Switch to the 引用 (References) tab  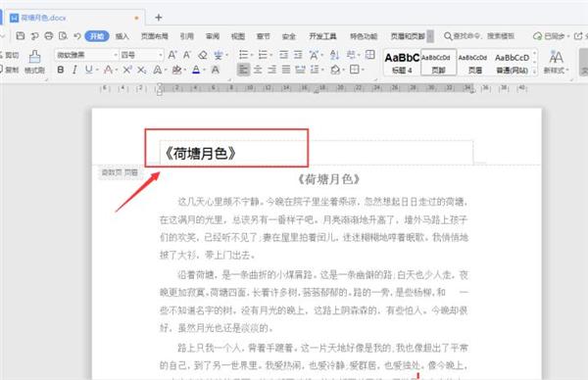(187, 36)
